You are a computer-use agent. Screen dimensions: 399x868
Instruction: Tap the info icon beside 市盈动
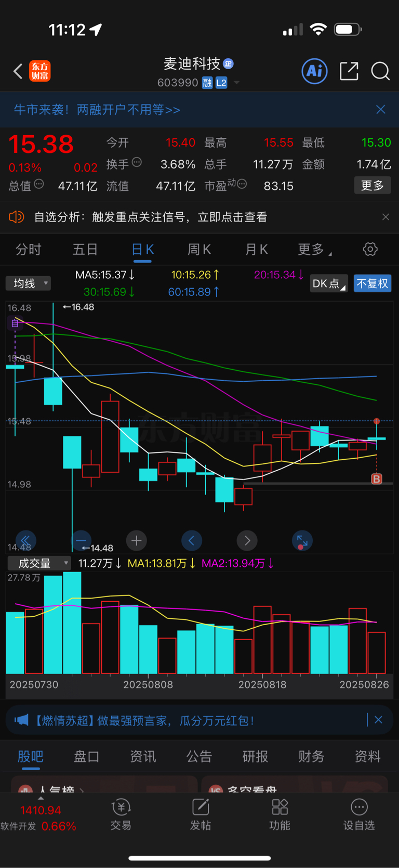click(x=242, y=184)
